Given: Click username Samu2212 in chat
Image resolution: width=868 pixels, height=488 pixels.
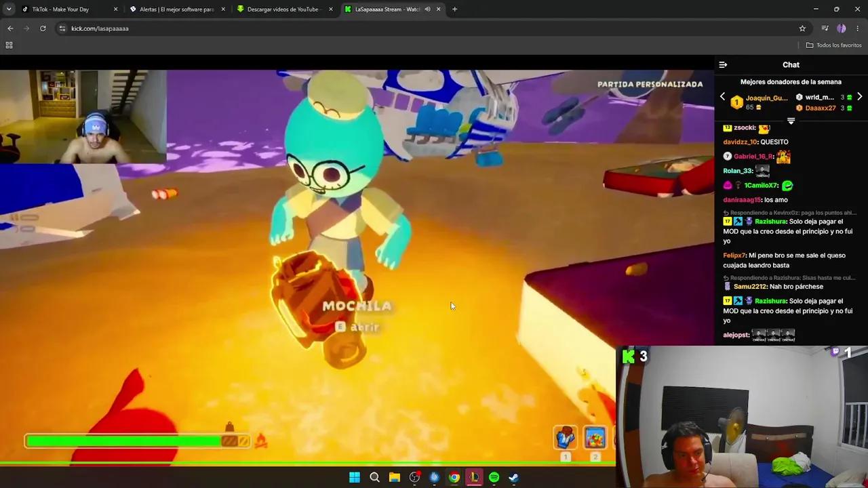Looking at the screenshot, I should pyautogui.click(x=750, y=287).
